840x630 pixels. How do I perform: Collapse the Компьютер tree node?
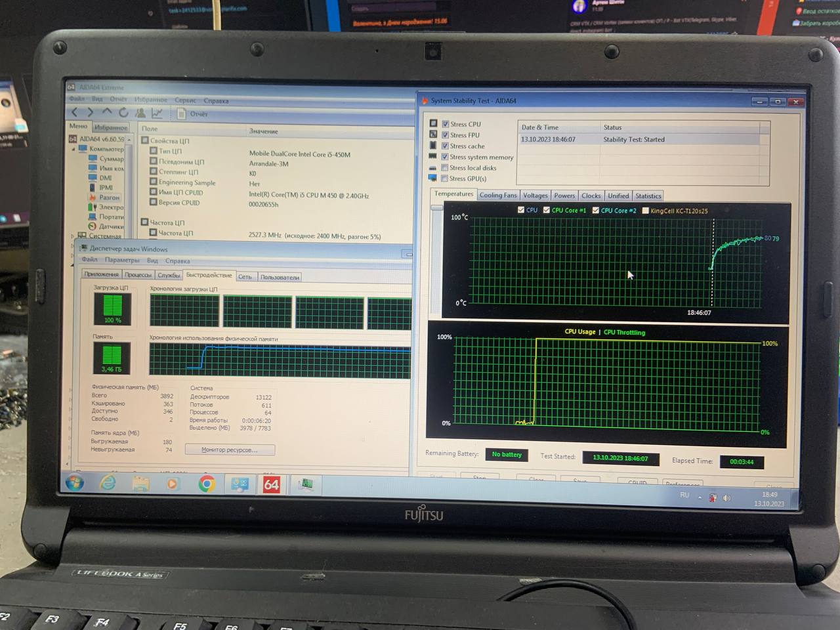coord(73,149)
